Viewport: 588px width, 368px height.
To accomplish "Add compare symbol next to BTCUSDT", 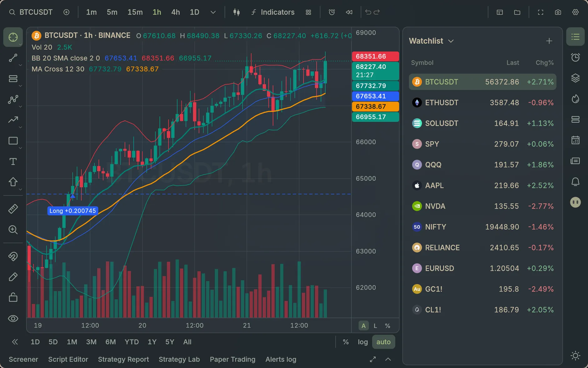I will 66,12.
